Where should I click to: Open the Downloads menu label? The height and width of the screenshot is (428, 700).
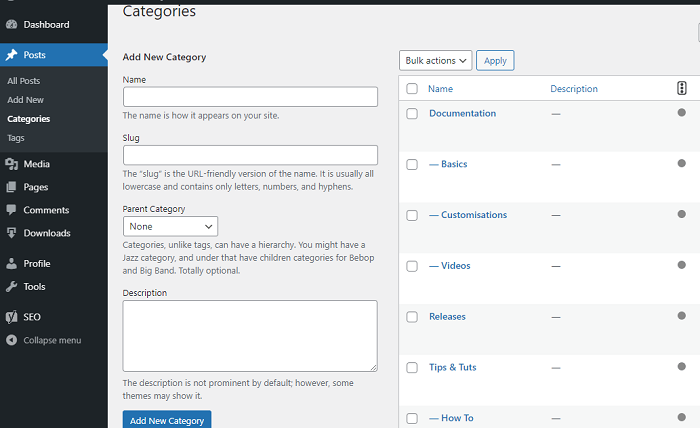(47, 233)
